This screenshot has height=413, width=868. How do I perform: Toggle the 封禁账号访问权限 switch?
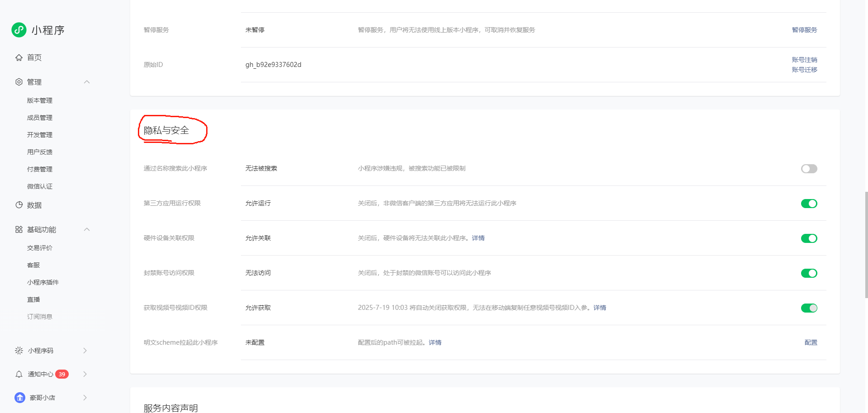[x=809, y=273]
